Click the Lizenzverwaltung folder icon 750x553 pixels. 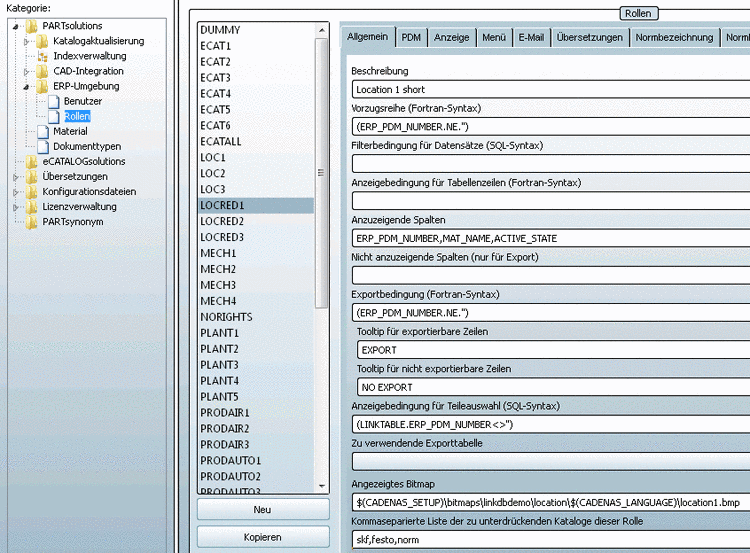click(32, 207)
